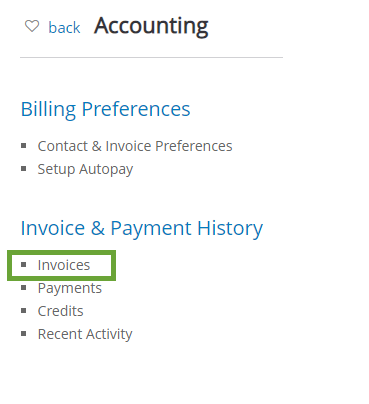The image size is (369, 404).
Task: Click the bullet beside Setup Autopay
Action: (24, 169)
